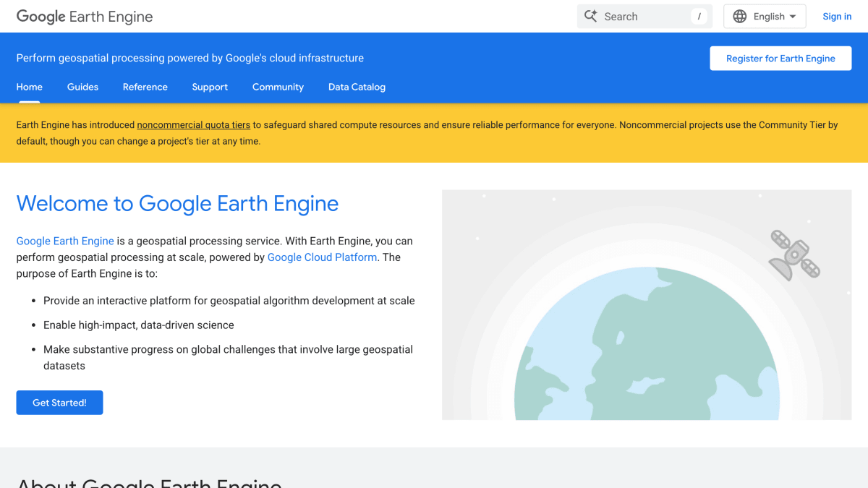868x488 pixels.
Task: Click bullet about substantive progress on global challenges
Action: pos(228,357)
